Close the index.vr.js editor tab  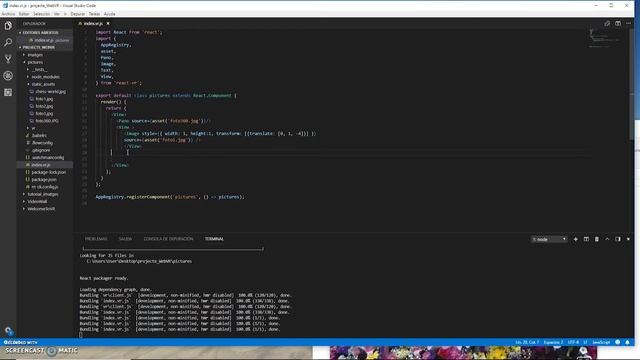pyautogui.click(x=108, y=24)
